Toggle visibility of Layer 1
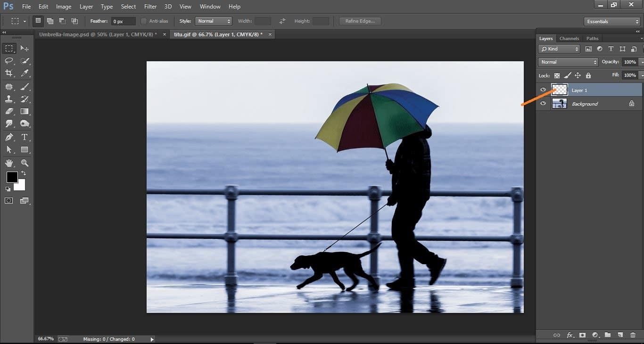The height and width of the screenshot is (344, 644). (x=543, y=90)
